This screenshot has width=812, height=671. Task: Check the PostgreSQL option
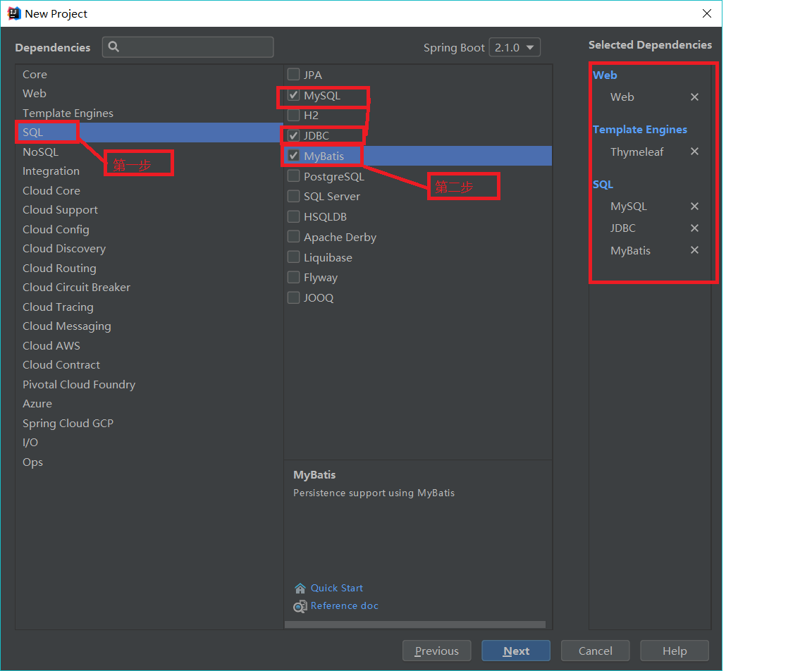coord(294,176)
